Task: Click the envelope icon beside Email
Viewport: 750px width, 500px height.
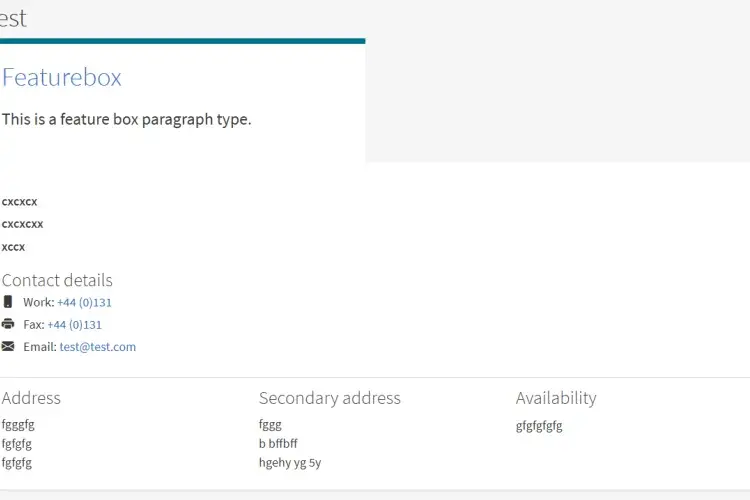Action: click(8, 347)
